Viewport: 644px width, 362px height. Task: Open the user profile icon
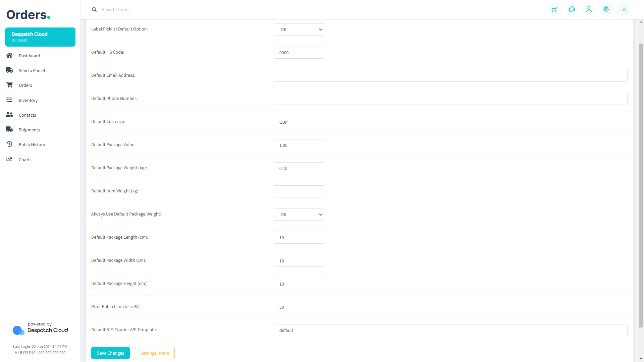589,9
